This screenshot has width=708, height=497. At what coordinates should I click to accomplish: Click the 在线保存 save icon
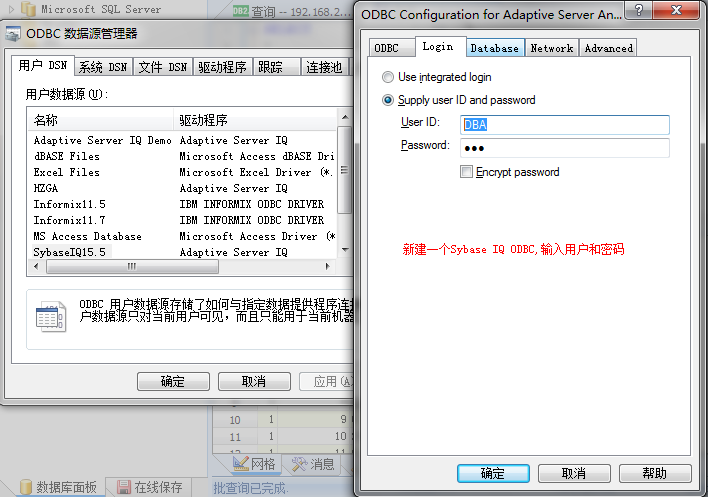coord(123,487)
